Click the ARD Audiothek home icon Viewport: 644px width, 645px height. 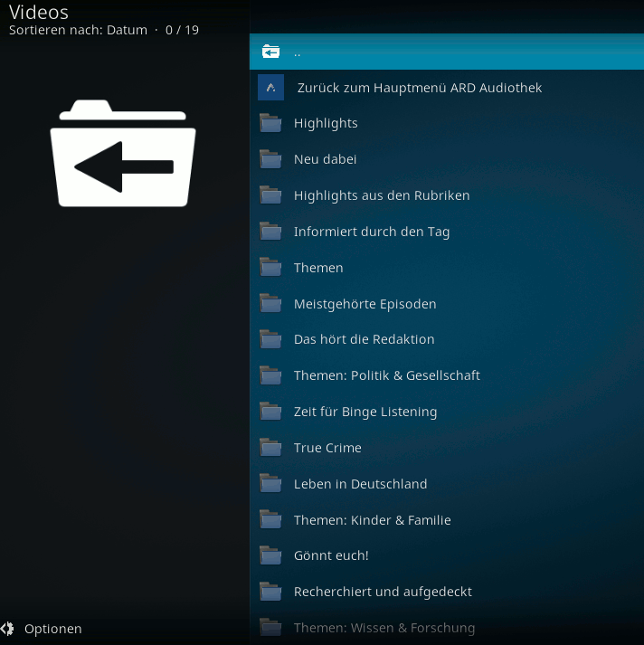[270, 87]
